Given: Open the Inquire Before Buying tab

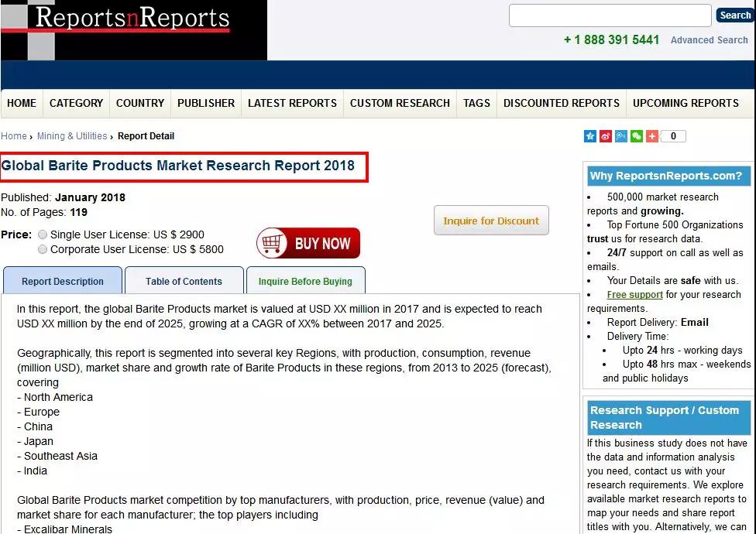Looking at the screenshot, I should 305,281.
